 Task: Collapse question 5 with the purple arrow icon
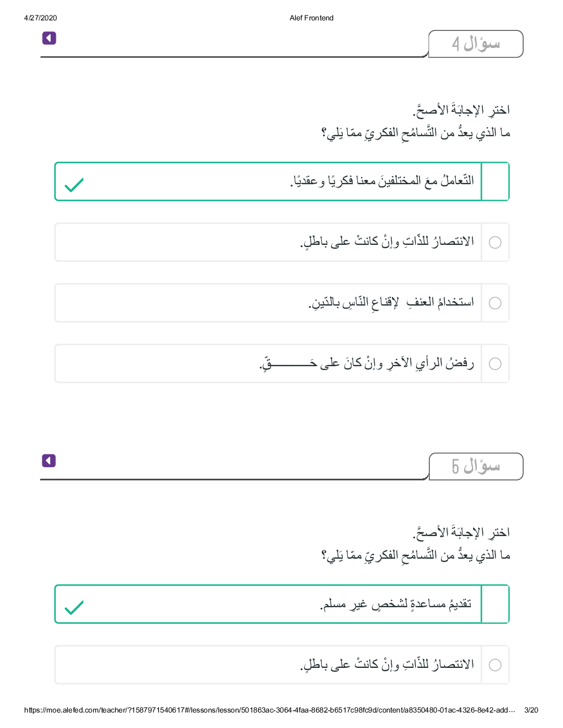(49, 461)
